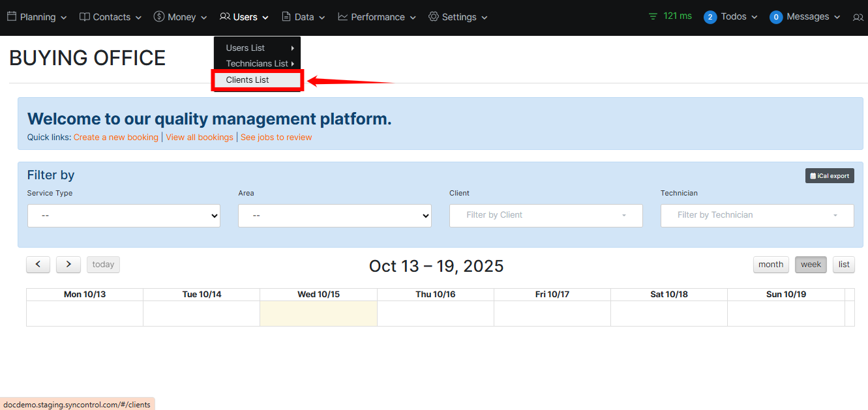Switch calendar to month view
The width and height of the screenshot is (868, 410).
(x=770, y=265)
